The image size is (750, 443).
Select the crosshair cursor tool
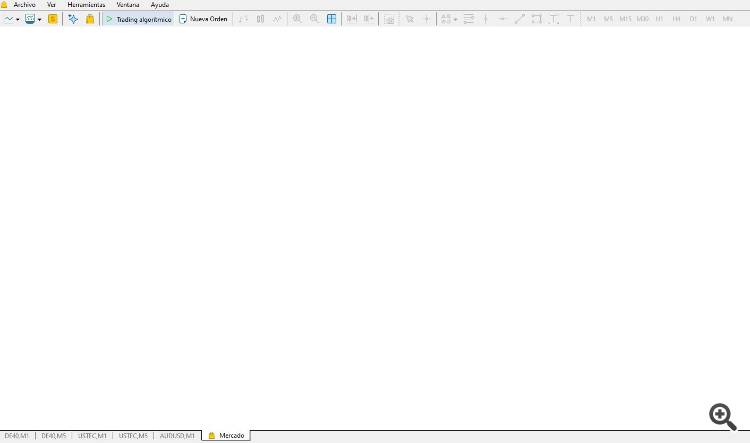click(427, 19)
